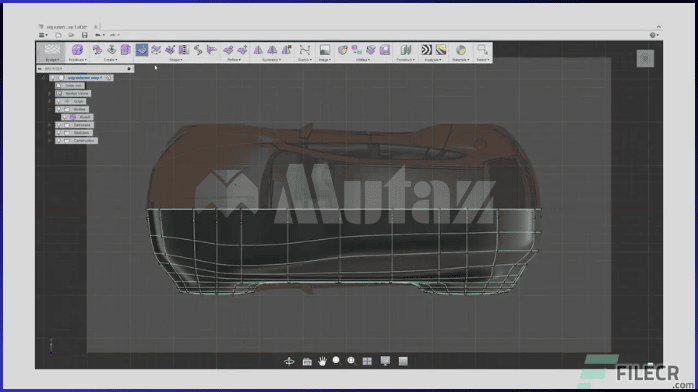Click the first Create group icon
Image resolution: width=698 pixels, height=392 pixels.
tap(97, 50)
